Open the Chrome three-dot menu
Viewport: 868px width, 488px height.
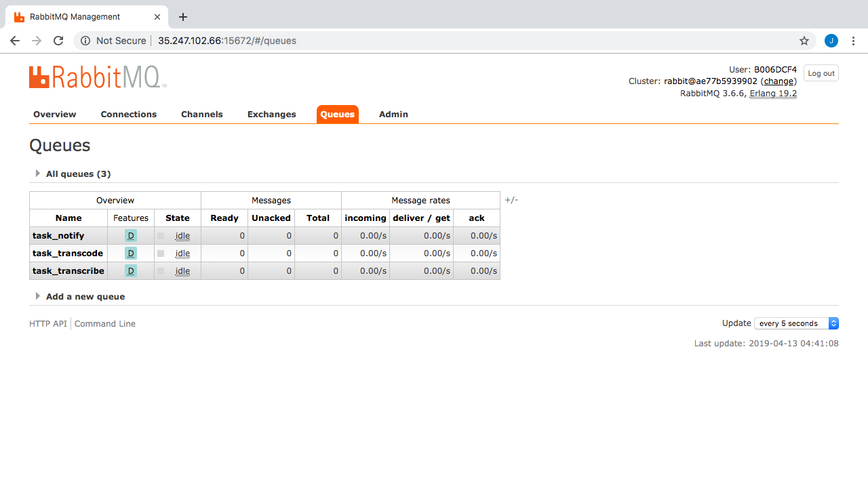click(854, 41)
